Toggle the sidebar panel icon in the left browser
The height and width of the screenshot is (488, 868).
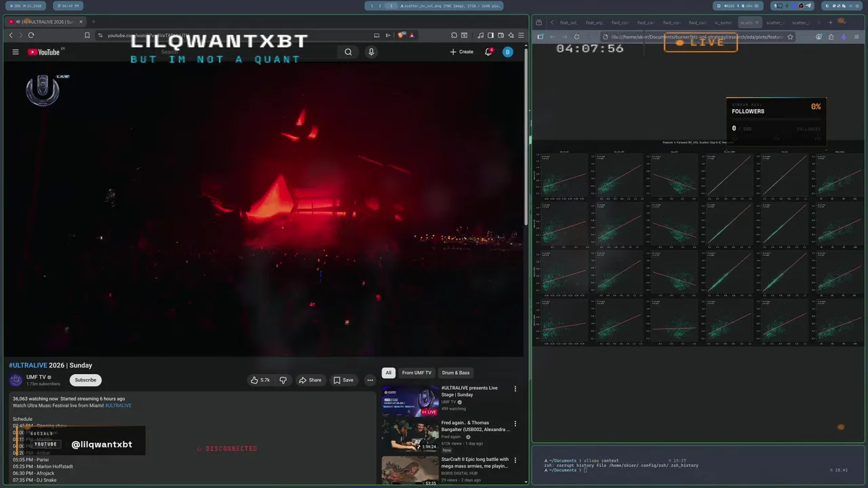(490, 35)
